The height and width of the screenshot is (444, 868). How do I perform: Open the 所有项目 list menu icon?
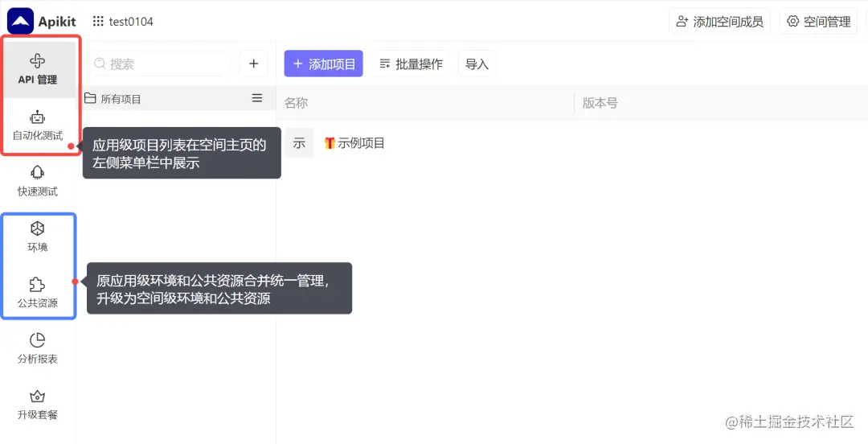coord(257,98)
